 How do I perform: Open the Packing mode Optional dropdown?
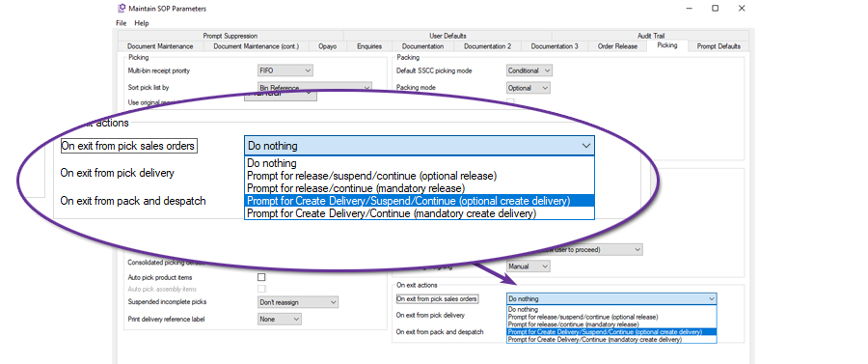tap(529, 88)
